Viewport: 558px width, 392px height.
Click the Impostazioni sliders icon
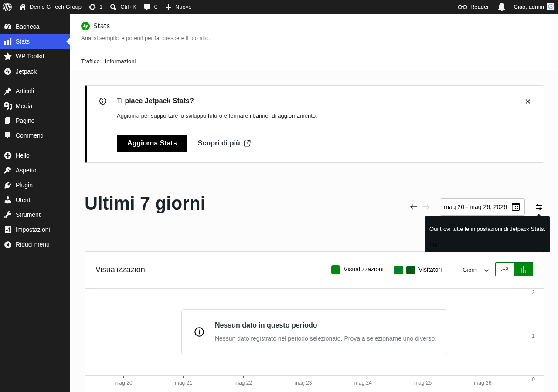[8, 230]
